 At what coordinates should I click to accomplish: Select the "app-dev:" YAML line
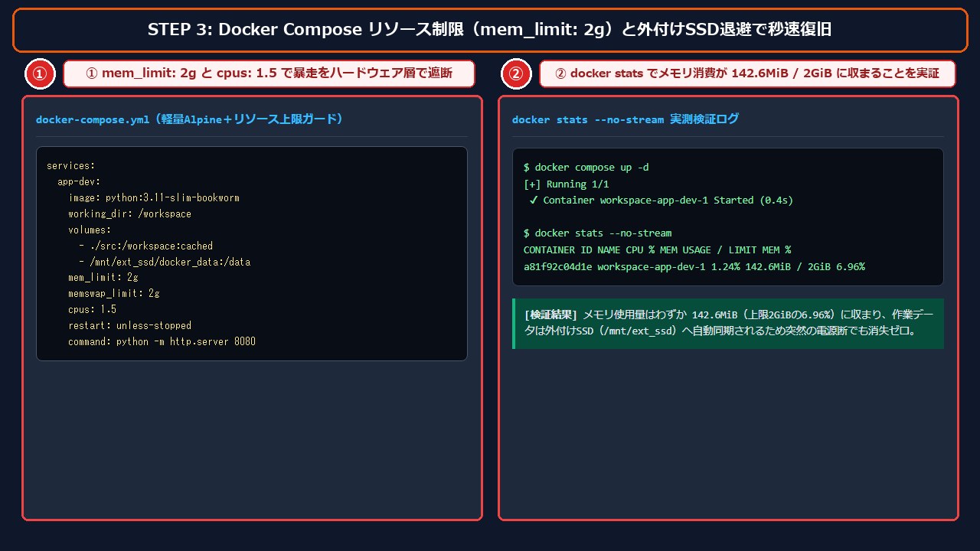click(x=79, y=181)
